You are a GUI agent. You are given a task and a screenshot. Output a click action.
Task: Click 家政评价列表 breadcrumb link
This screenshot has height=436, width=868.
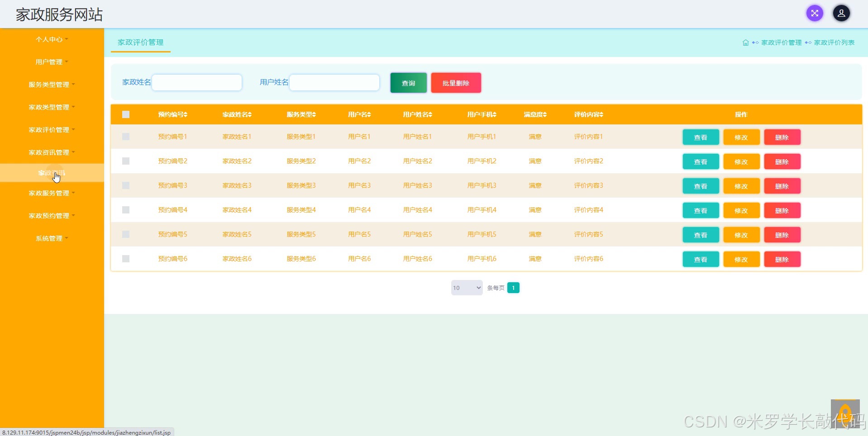(834, 43)
